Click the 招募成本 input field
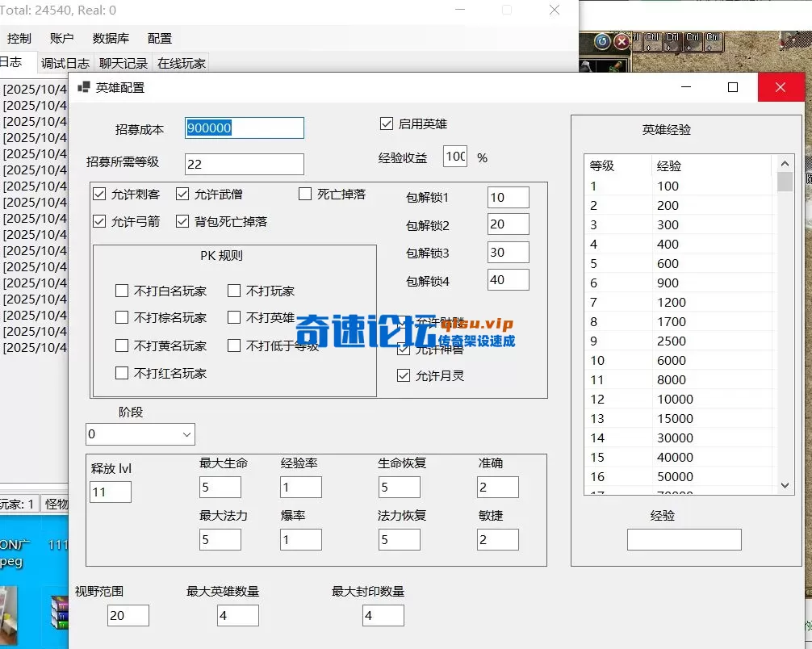This screenshot has width=812, height=649. [244, 128]
